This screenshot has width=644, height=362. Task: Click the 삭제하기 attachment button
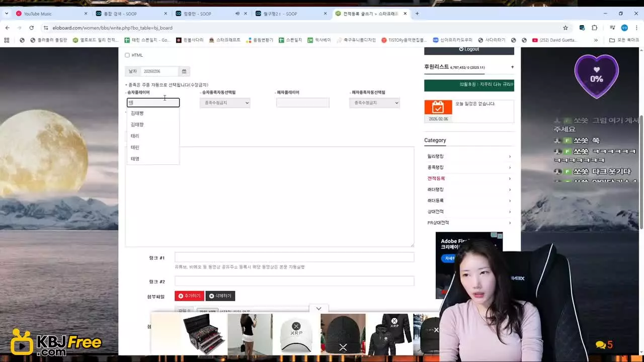[220, 296]
